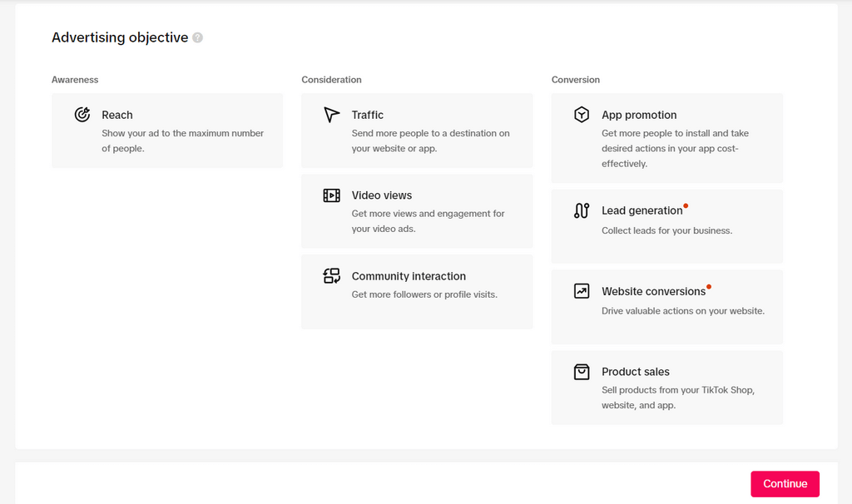
Task: Click the Website conversions chart icon
Action: click(x=582, y=291)
